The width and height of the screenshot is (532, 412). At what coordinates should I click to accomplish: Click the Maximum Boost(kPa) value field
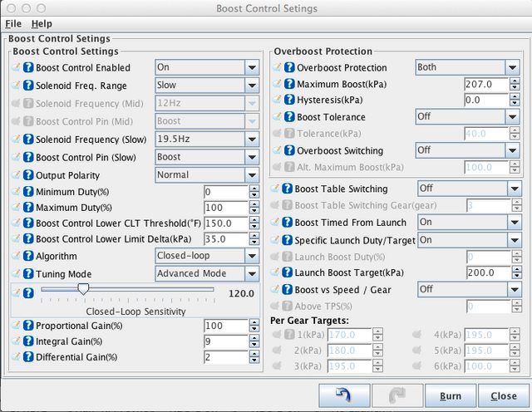(486, 84)
